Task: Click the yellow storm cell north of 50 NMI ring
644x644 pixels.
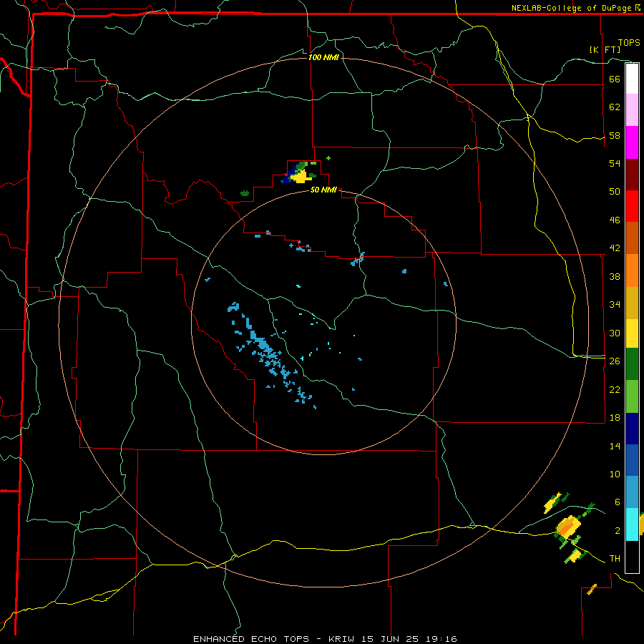Action: (x=301, y=177)
